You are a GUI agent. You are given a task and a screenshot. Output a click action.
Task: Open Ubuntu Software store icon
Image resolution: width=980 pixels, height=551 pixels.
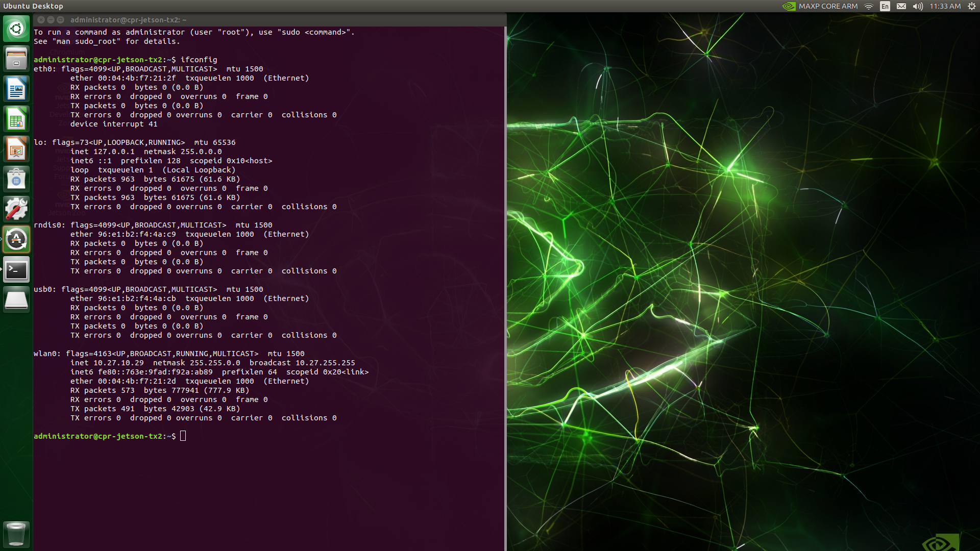(16, 180)
